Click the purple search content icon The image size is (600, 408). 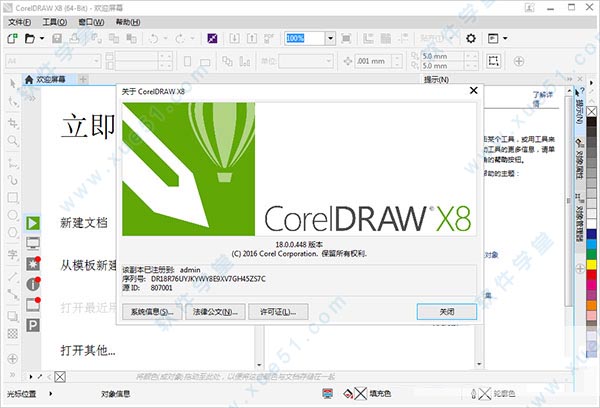(x=212, y=38)
